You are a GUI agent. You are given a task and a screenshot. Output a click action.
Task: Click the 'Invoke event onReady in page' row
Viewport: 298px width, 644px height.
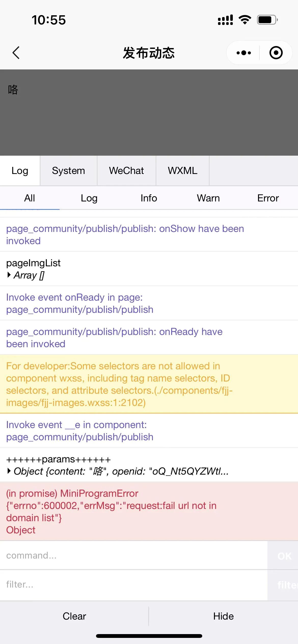(x=149, y=303)
